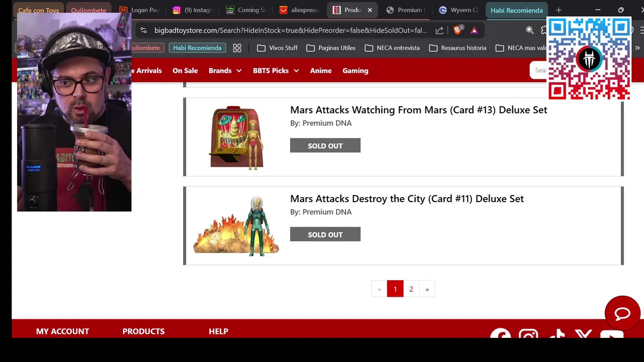The height and width of the screenshot is (362, 644).
Task: Go to the On Sale page
Action: [185, 70]
